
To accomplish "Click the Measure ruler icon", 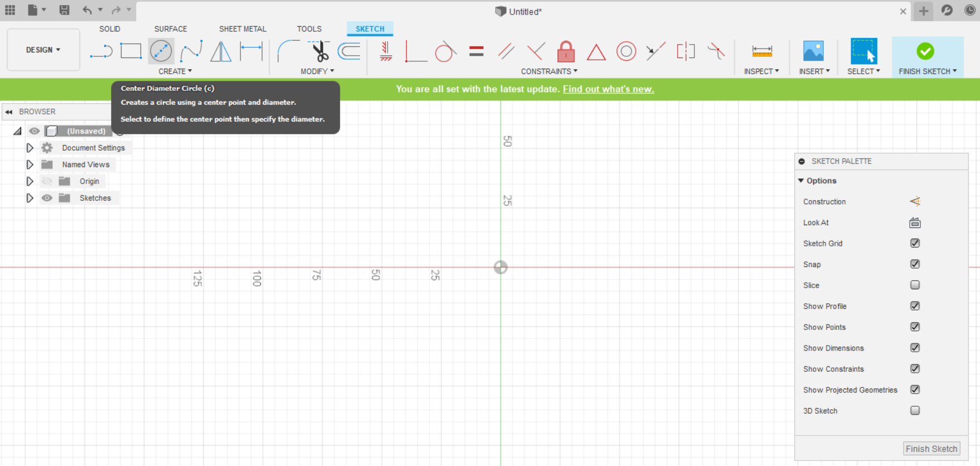I will click(762, 51).
